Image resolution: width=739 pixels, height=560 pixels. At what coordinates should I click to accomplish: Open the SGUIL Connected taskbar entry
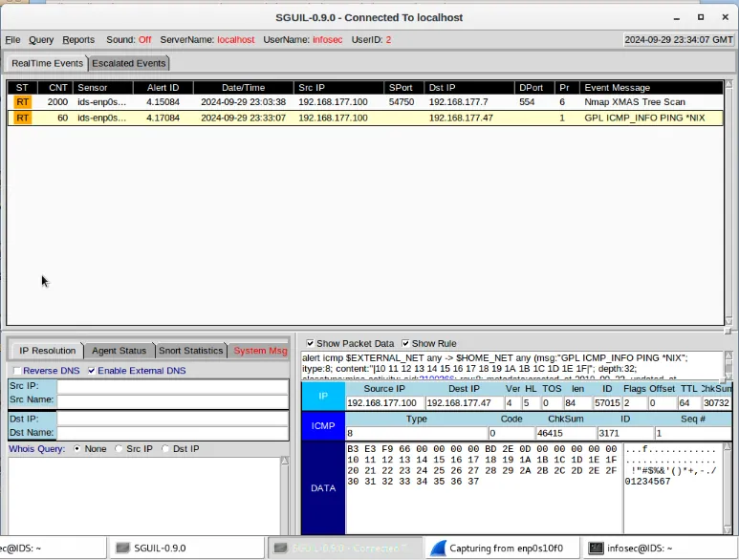click(x=344, y=549)
